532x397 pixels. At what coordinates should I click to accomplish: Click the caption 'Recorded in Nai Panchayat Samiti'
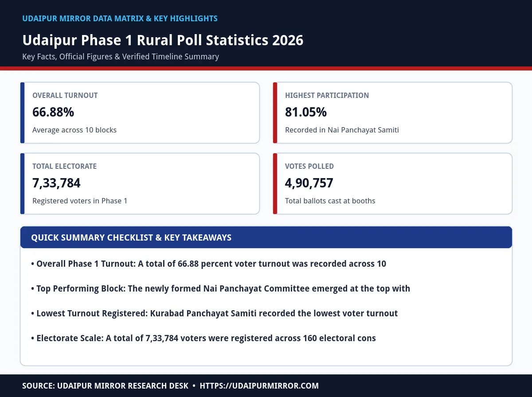pyautogui.click(x=342, y=130)
